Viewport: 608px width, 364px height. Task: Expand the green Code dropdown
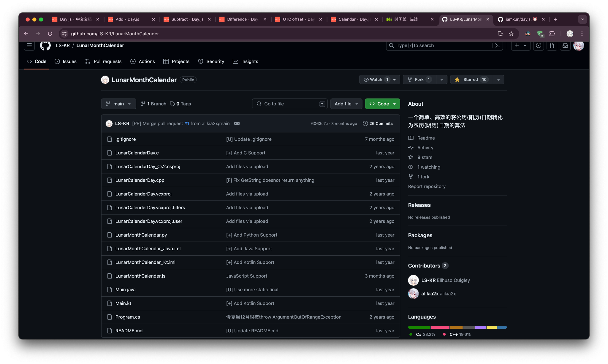382,104
